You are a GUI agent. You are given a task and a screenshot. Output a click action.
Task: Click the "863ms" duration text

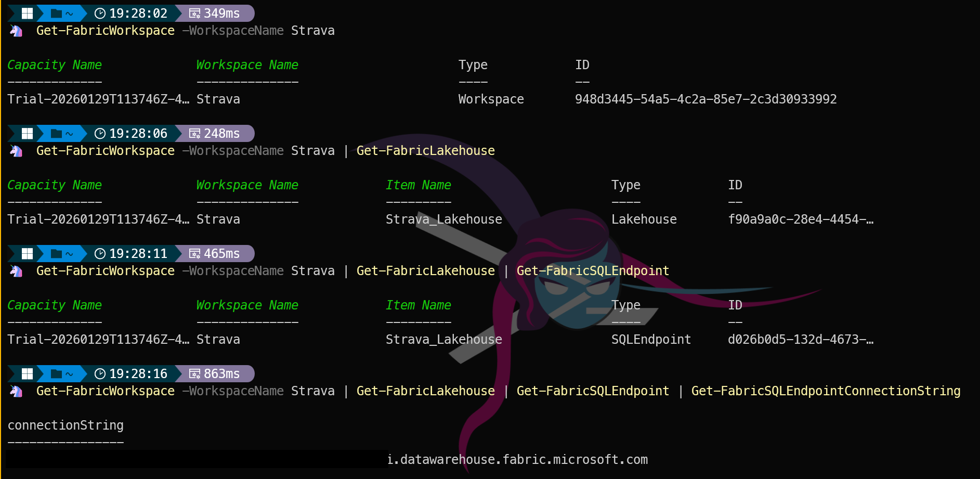[222, 374]
